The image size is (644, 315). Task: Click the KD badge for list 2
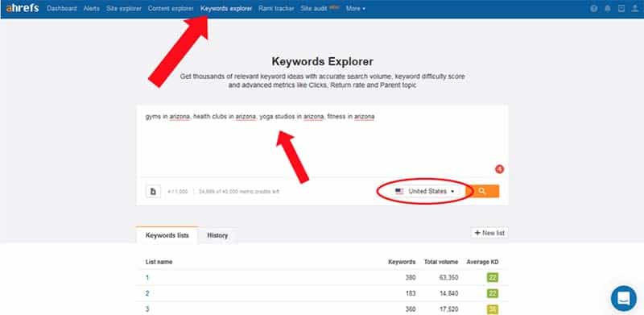493,293
